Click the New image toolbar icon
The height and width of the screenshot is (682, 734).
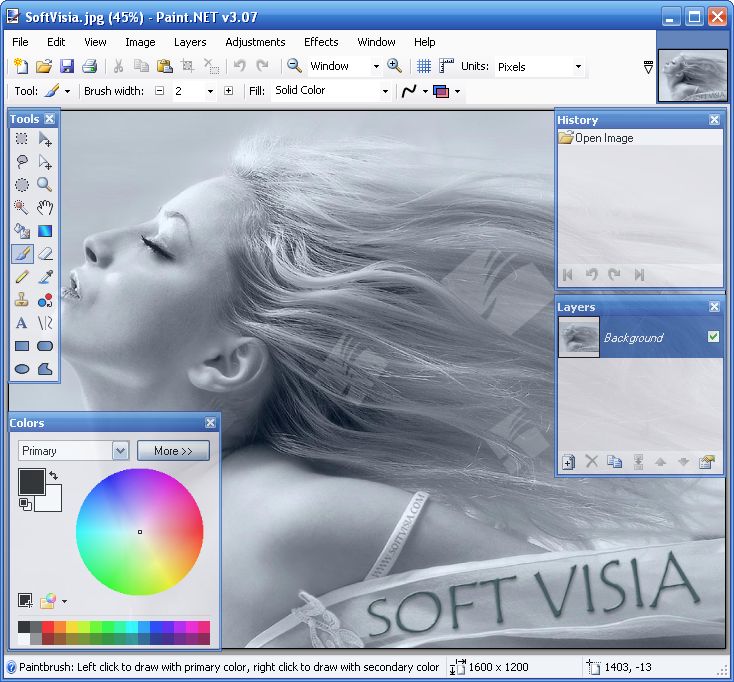pos(21,66)
